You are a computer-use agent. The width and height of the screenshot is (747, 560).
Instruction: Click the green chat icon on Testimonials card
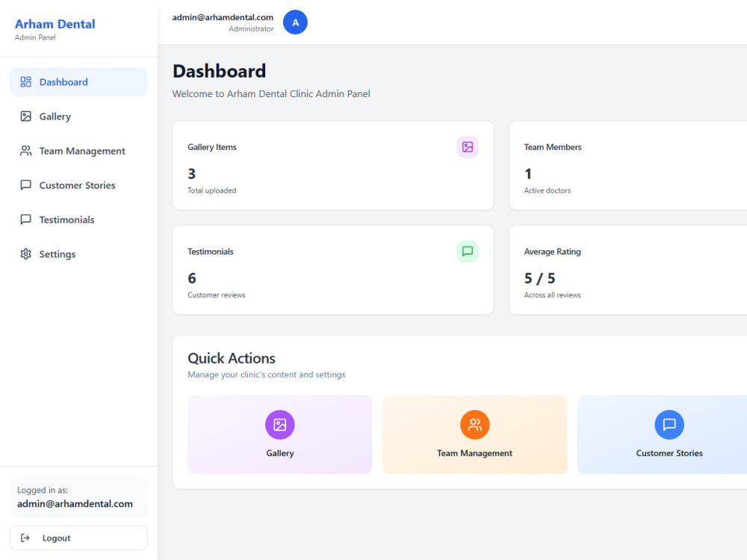[468, 251]
